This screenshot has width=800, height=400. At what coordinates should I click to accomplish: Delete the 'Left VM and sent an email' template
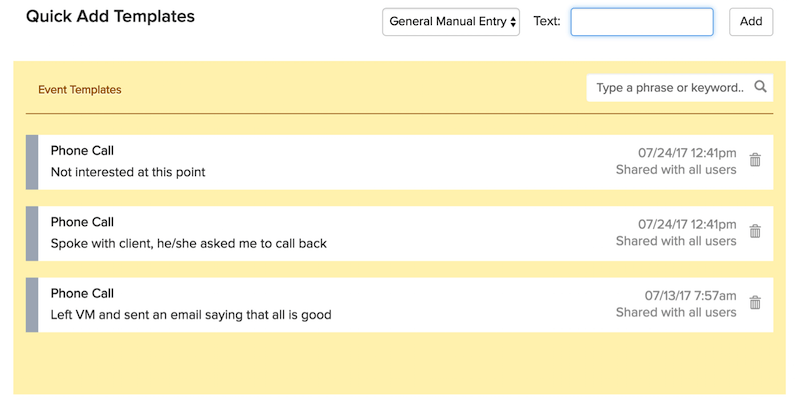pyautogui.click(x=755, y=303)
